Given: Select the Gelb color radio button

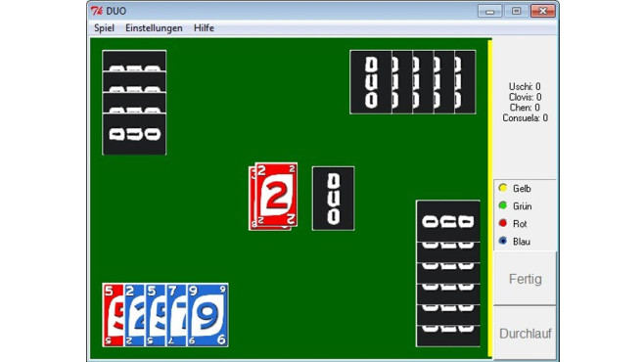Looking at the screenshot, I should tap(503, 188).
